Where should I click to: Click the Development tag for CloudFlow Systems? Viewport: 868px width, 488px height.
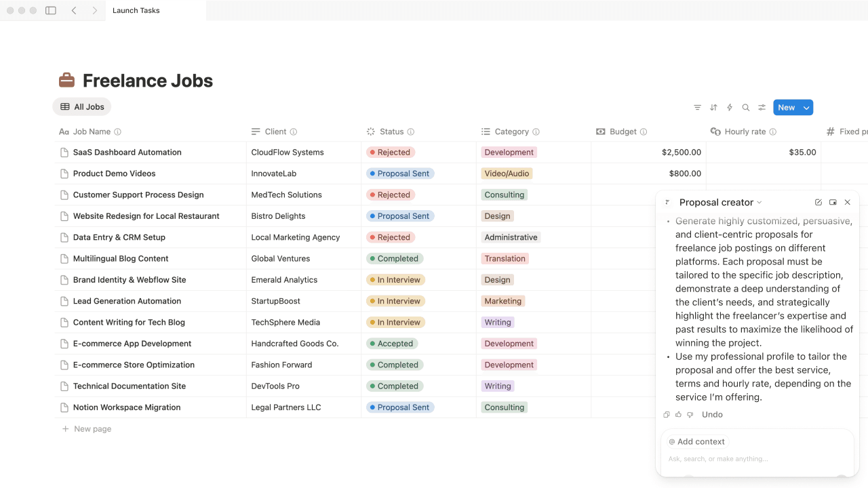coord(509,152)
